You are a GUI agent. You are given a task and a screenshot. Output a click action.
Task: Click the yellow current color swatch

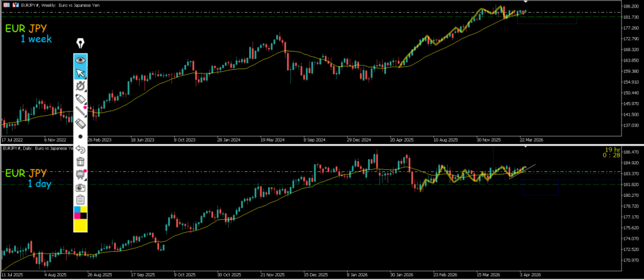(80, 225)
